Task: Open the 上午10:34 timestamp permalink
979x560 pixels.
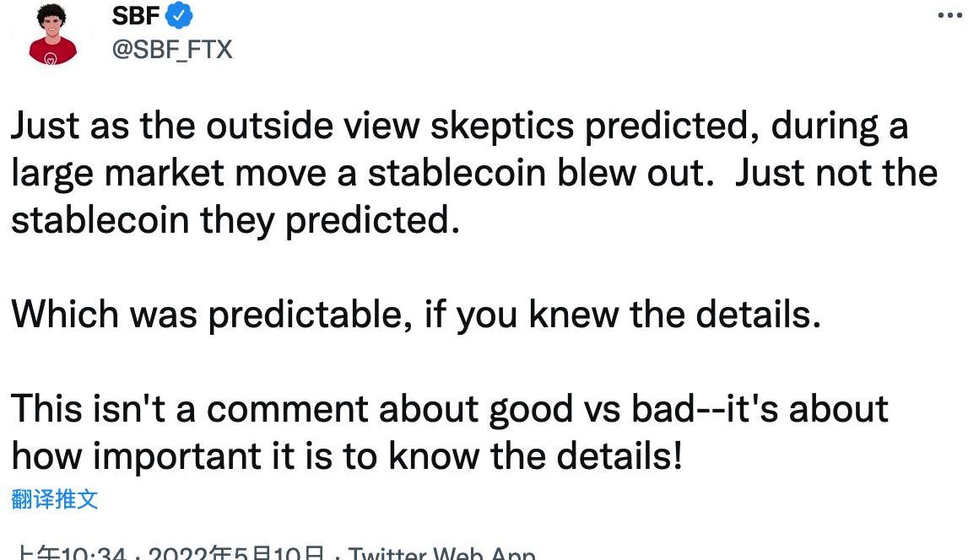Action: click(x=70, y=553)
